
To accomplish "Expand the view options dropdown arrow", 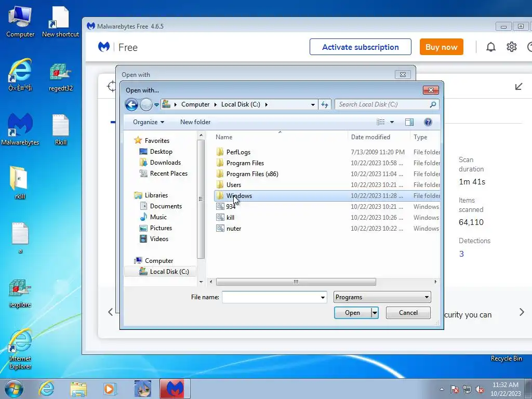I will click(392, 122).
